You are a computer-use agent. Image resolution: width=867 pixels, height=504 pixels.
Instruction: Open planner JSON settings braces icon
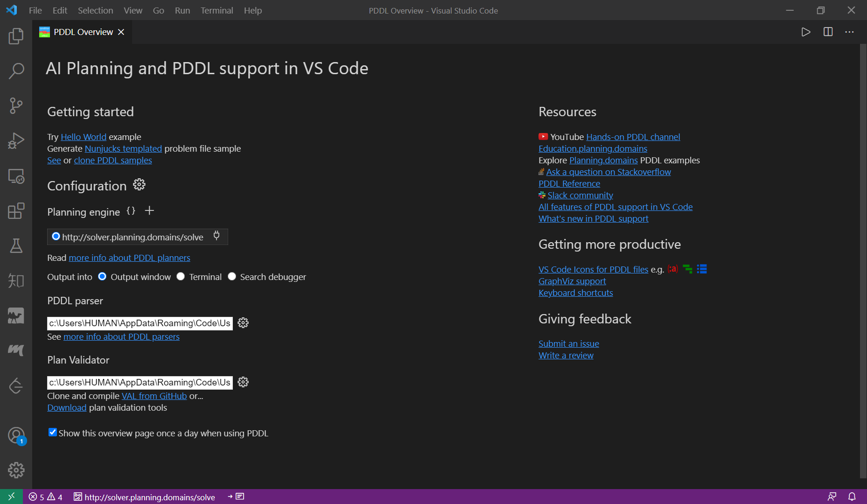(131, 211)
